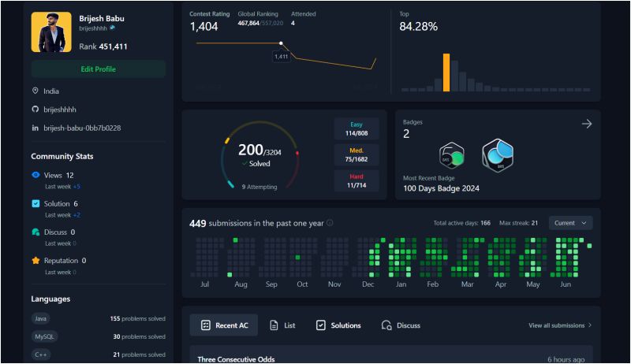Switch to the Recent AC tab
The width and height of the screenshot is (631, 364).
coord(224,325)
